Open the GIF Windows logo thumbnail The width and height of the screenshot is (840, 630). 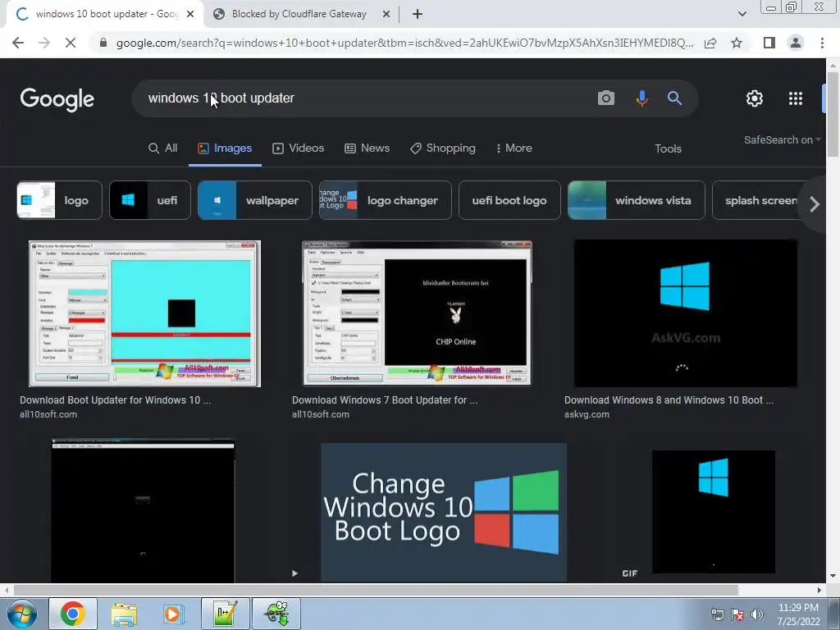(713, 512)
